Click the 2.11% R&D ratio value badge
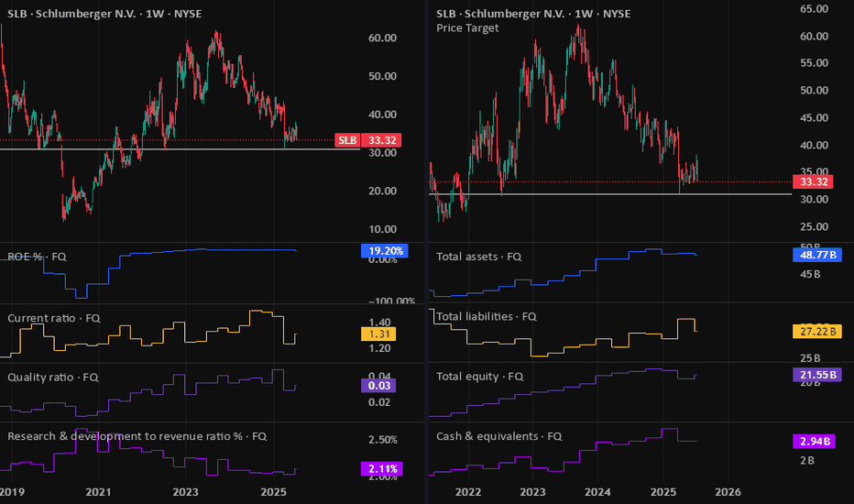 (382, 468)
